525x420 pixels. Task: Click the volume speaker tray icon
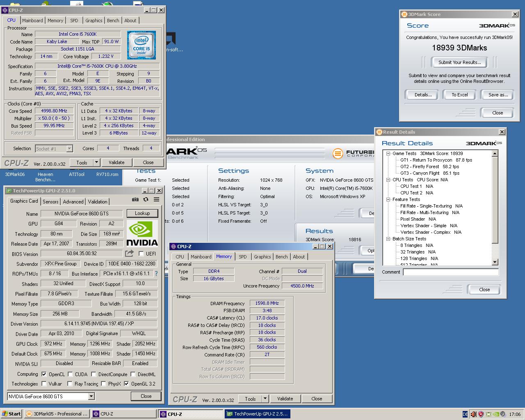tap(473, 414)
